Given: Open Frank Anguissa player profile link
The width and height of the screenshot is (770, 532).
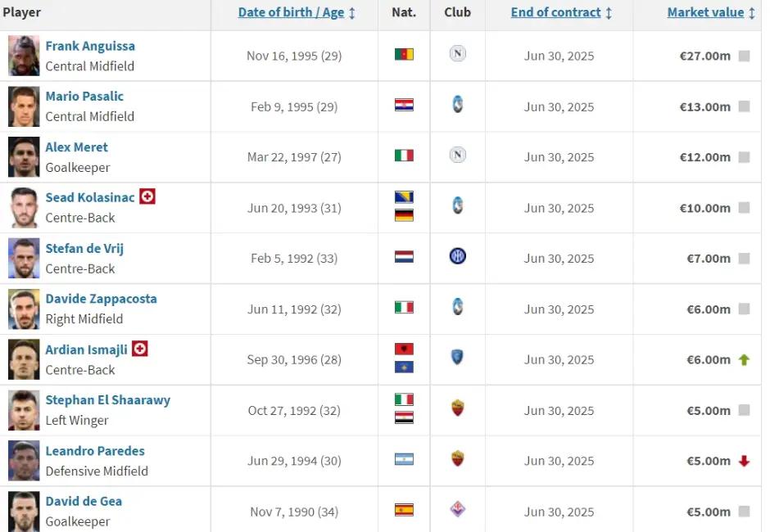Looking at the screenshot, I should [90, 46].
